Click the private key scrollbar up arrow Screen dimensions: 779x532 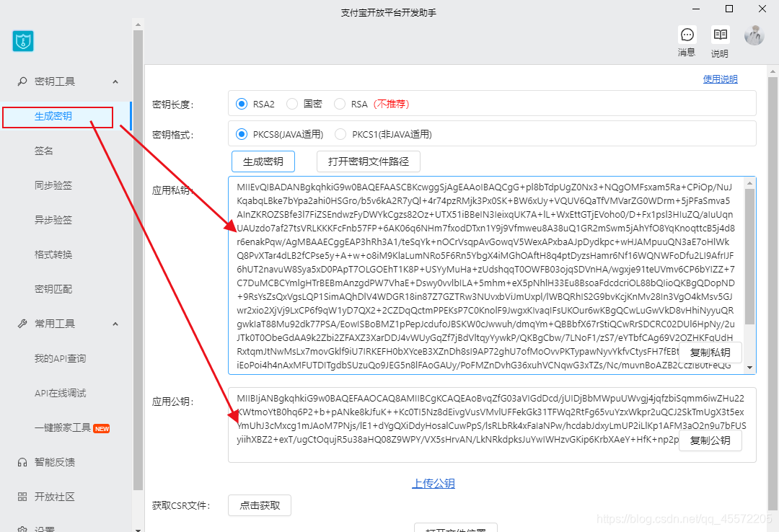click(749, 183)
